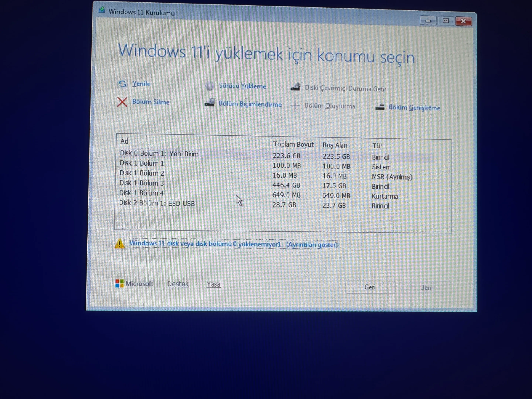The height and width of the screenshot is (399, 532).
Task: Click the Windows 11 Kurulumu title bar icon
Action: click(x=102, y=10)
